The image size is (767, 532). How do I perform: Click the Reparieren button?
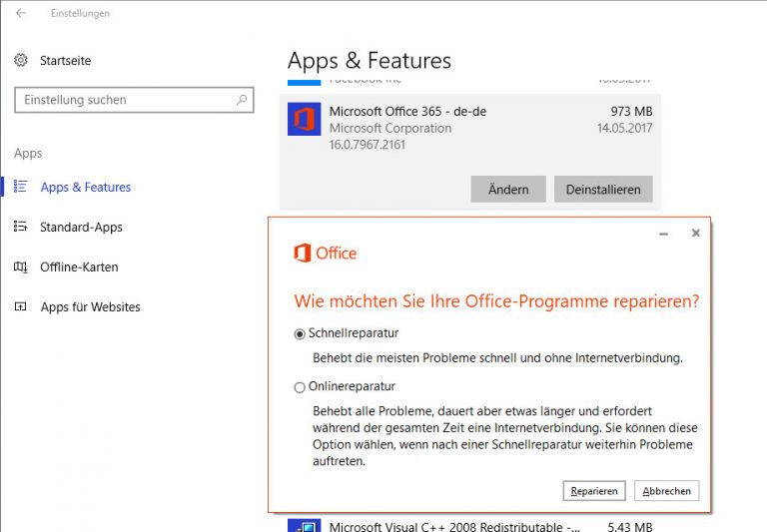pos(594,491)
